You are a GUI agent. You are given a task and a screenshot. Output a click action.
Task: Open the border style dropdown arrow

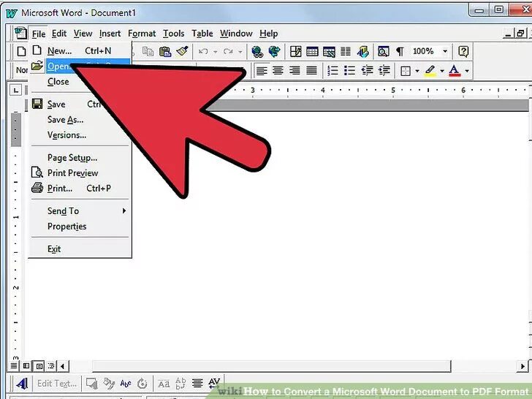point(417,71)
